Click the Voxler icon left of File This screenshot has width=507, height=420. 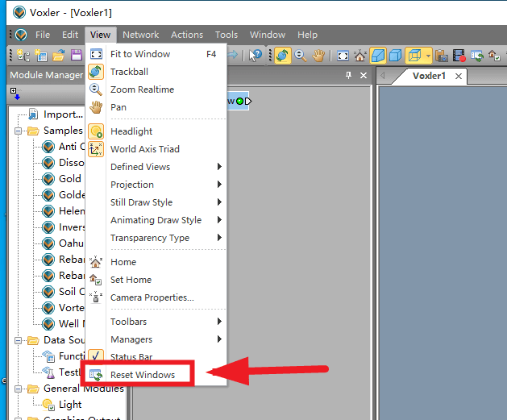(x=21, y=35)
